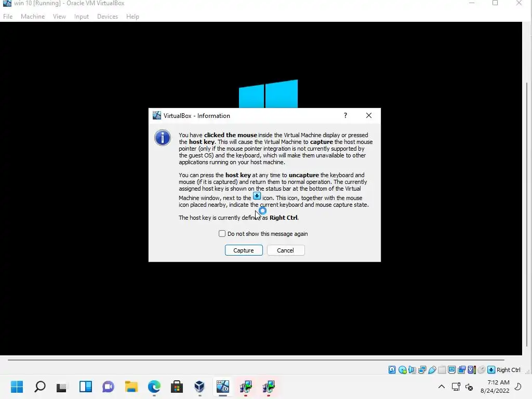Open the Windows Start menu
532x399 pixels.
[x=17, y=387]
